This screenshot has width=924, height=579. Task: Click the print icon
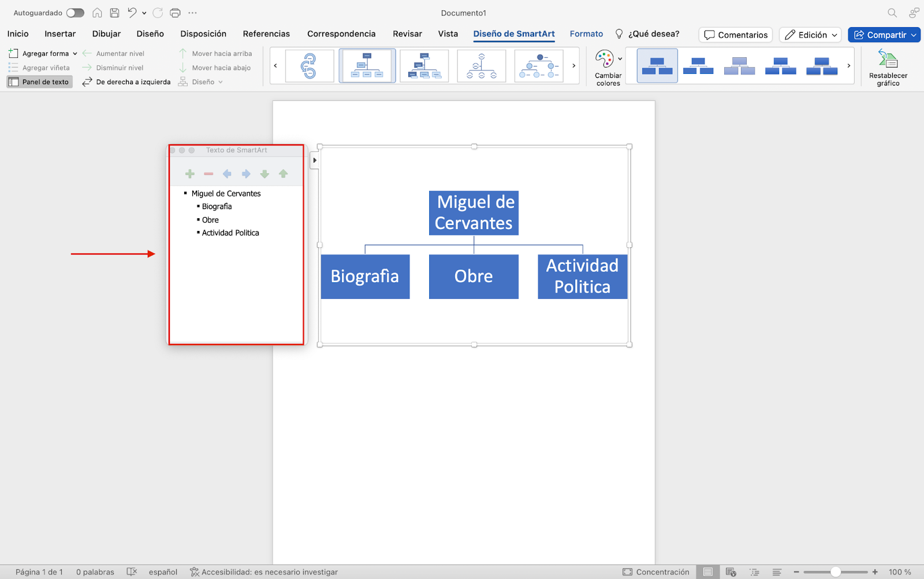click(x=176, y=13)
